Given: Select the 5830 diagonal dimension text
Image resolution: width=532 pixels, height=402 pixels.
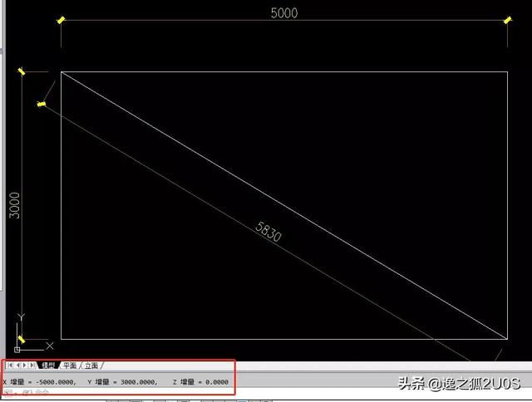Looking at the screenshot, I should click(268, 232).
